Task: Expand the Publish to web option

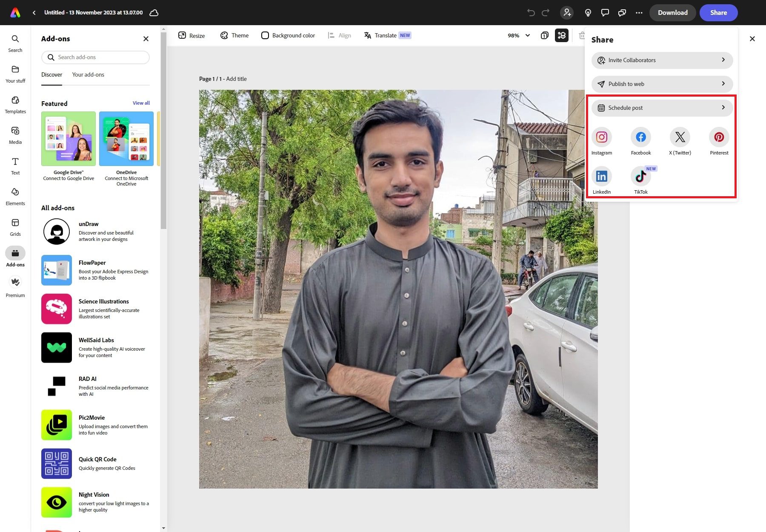Action: [x=661, y=84]
